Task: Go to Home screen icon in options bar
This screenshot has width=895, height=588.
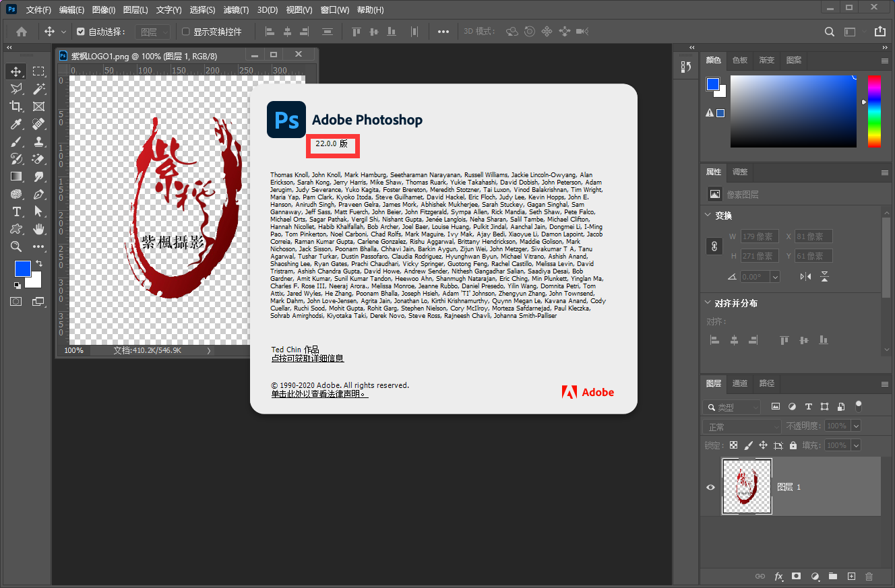Action: point(22,31)
